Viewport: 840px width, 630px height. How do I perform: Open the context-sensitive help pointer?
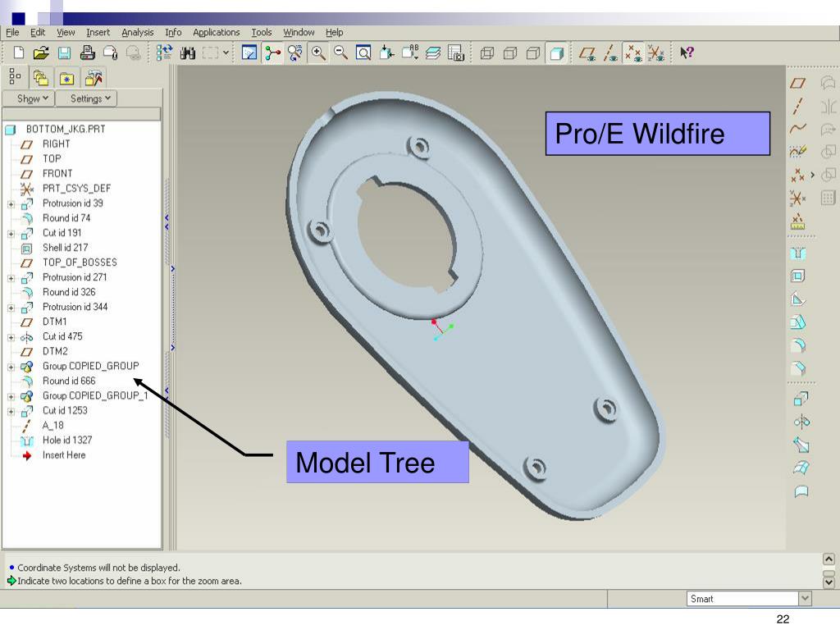(687, 52)
